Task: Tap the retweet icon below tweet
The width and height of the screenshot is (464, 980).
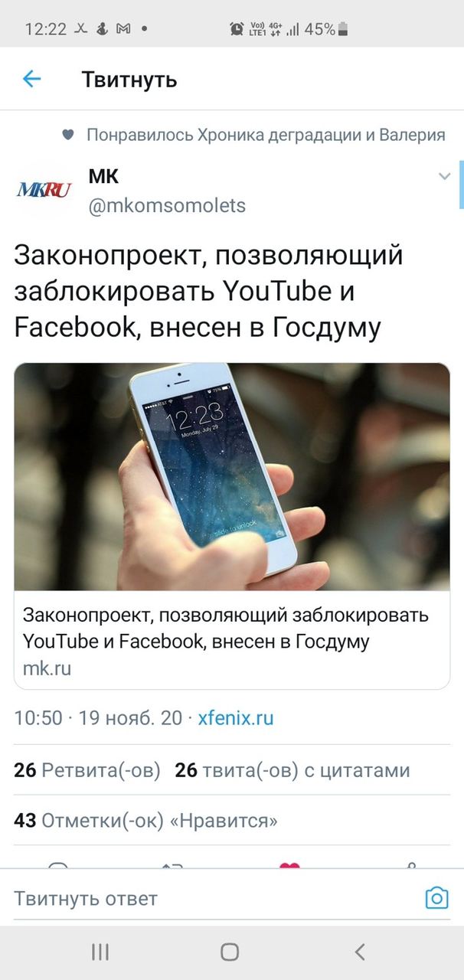Action: pyautogui.click(x=172, y=866)
